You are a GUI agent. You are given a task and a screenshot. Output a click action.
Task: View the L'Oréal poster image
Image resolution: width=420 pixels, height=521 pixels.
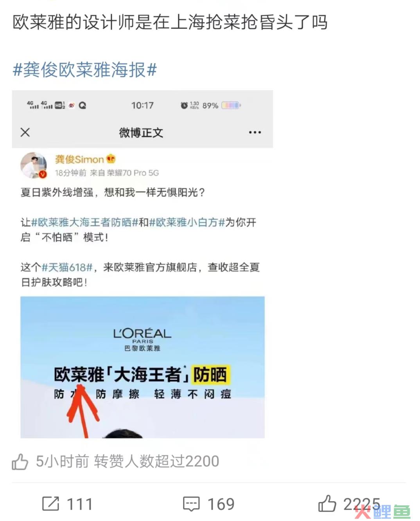click(142, 367)
